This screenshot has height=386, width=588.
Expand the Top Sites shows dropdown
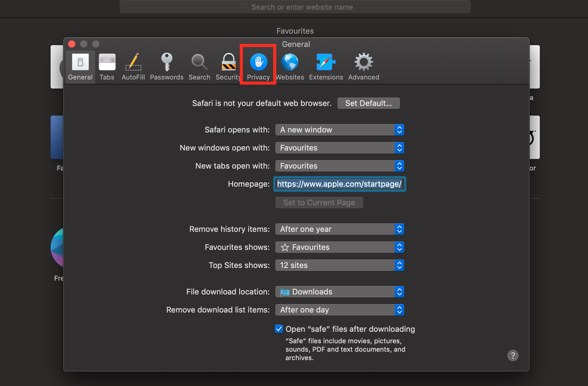[x=339, y=265]
